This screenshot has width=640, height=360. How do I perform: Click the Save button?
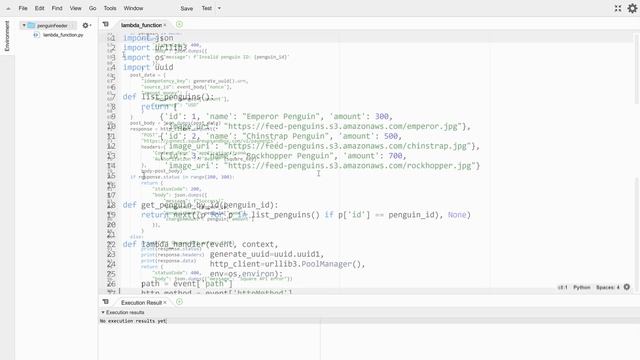pyautogui.click(x=187, y=8)
